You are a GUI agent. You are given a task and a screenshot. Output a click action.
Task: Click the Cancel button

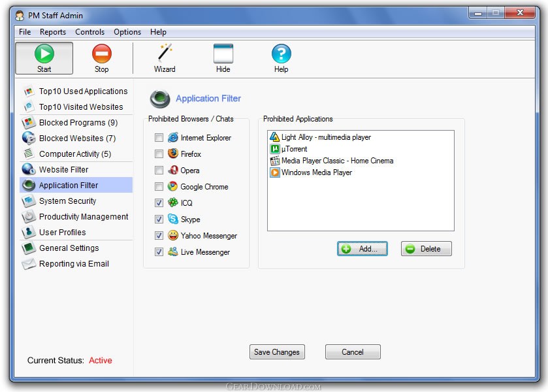click(353, 351)
